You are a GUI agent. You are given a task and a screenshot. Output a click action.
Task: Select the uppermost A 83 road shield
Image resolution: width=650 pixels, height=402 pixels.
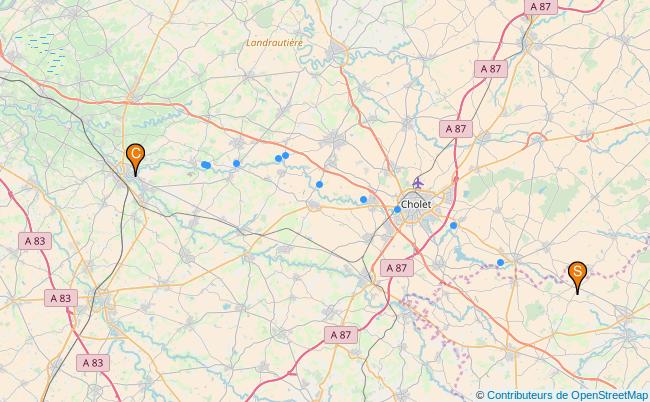[35, 241]
